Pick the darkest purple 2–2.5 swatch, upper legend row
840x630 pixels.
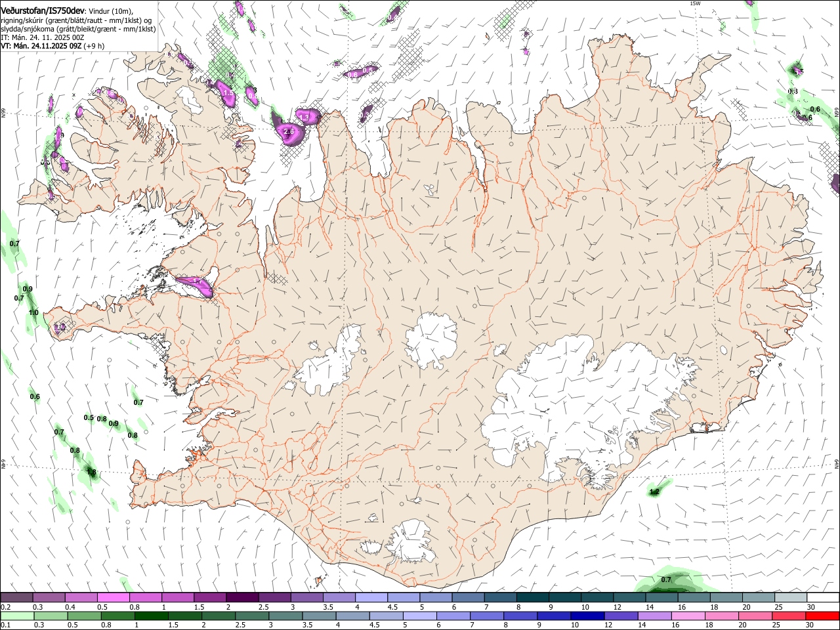242,597
